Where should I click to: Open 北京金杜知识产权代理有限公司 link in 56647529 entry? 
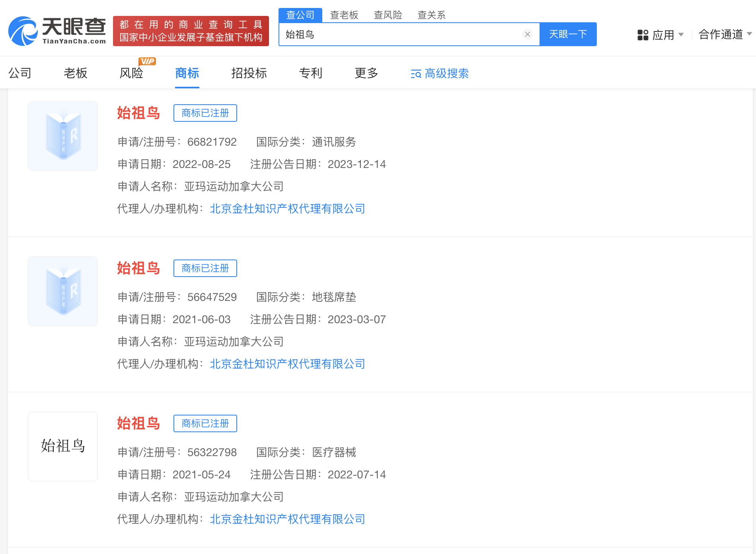pyautogui.click(x=288, y=364)
